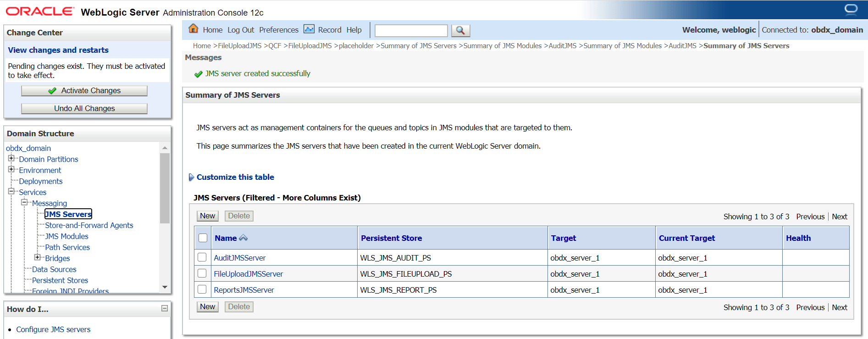Viewport: 868px width, 339px height.
Task: Collapse the Services tree node
Action: tap(11, 191)
